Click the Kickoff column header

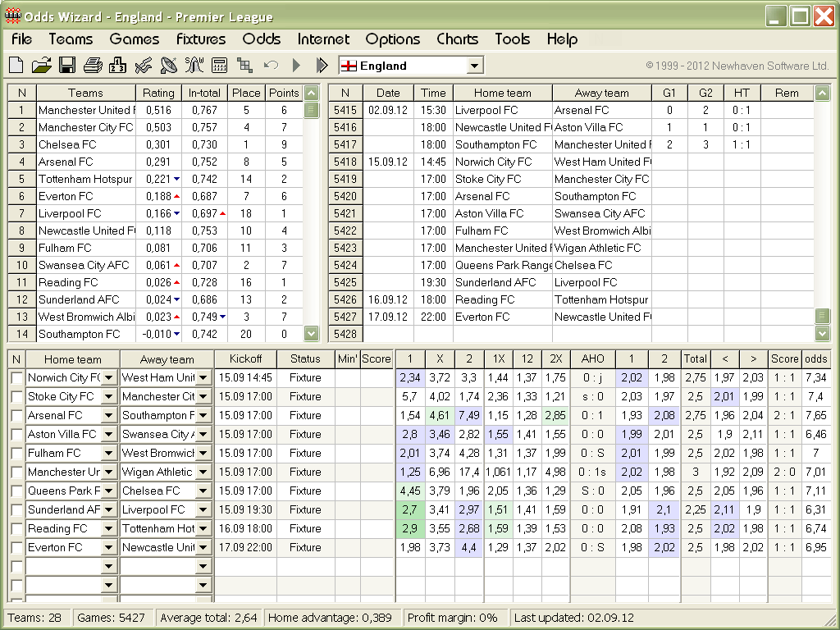coord(246,359)
